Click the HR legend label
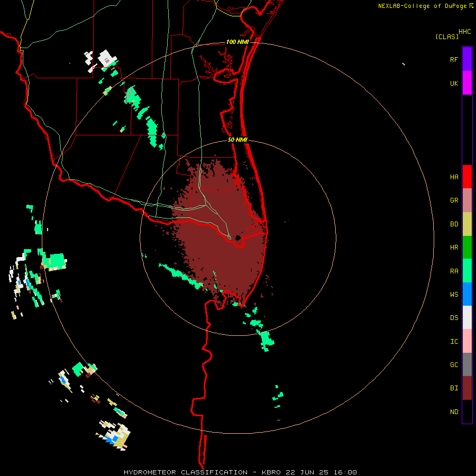 coord(454,248)
